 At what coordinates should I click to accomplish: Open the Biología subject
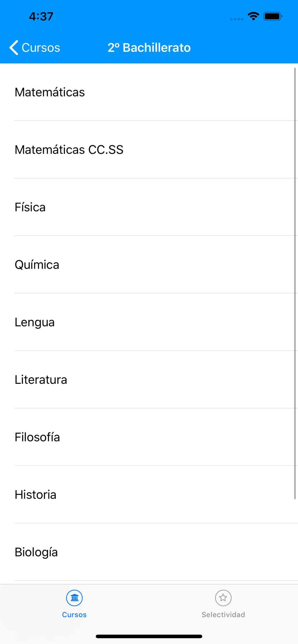tap(149, 552)
